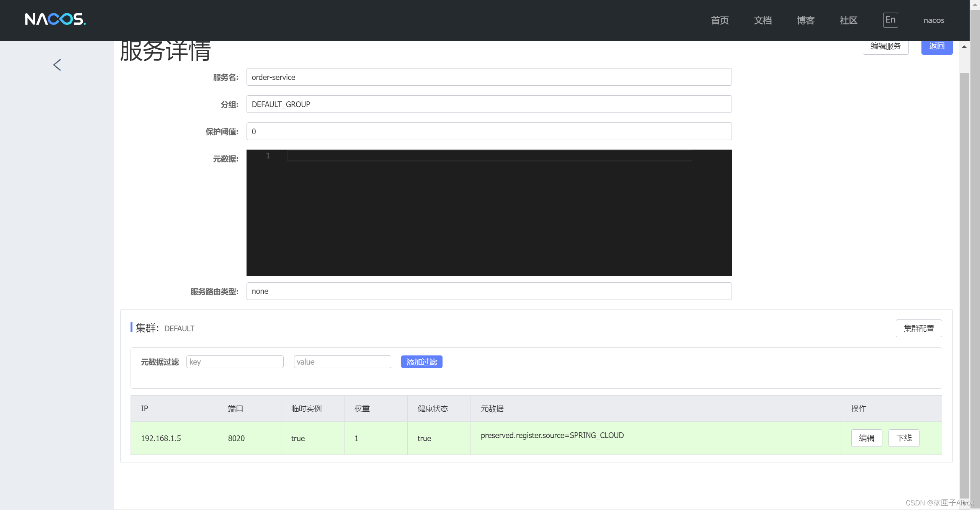The width and height of the screenshot is (980, 510).
Task: Open the 社区 nav item
Action: 848,20
